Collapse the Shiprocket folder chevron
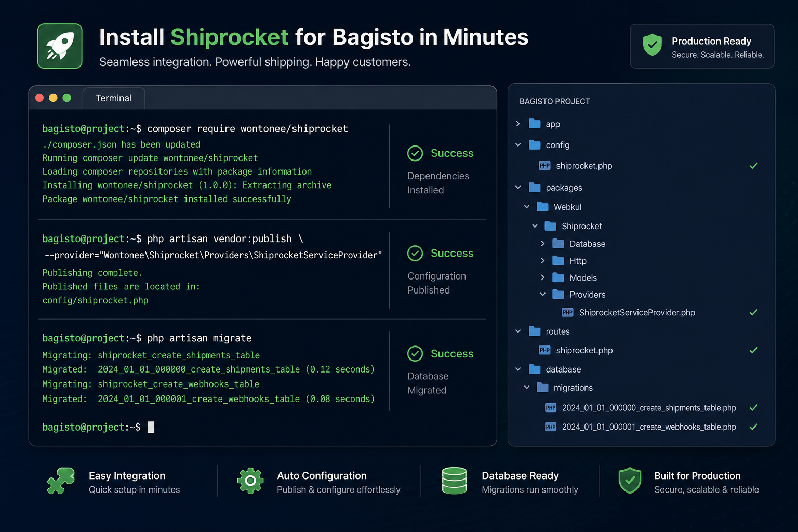The height and width of the screenshot is (532, 798). tap(535, 226)
